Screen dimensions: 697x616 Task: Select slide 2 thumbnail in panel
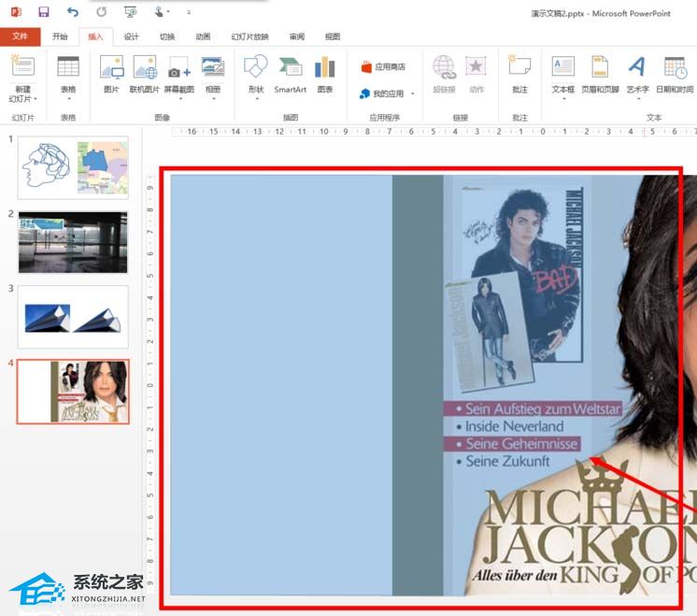tap(73, 242)
